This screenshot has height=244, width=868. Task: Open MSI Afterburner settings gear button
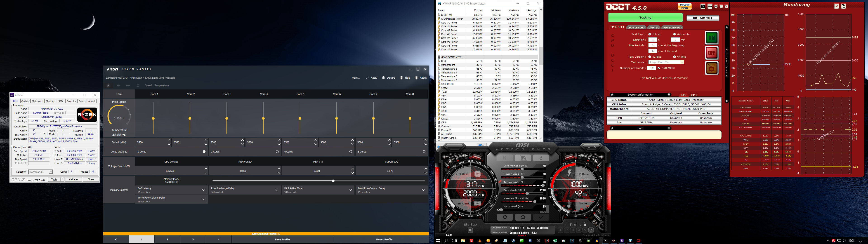(505, 217)
